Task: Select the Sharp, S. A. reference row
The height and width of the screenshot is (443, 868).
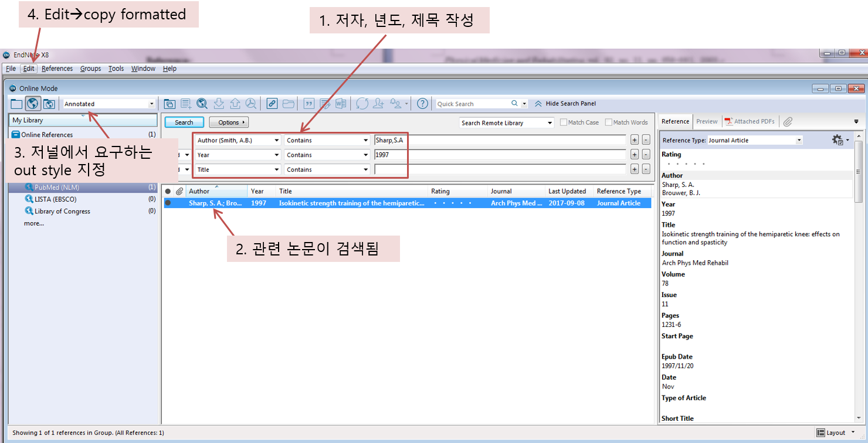Action: tap(407, 203)
